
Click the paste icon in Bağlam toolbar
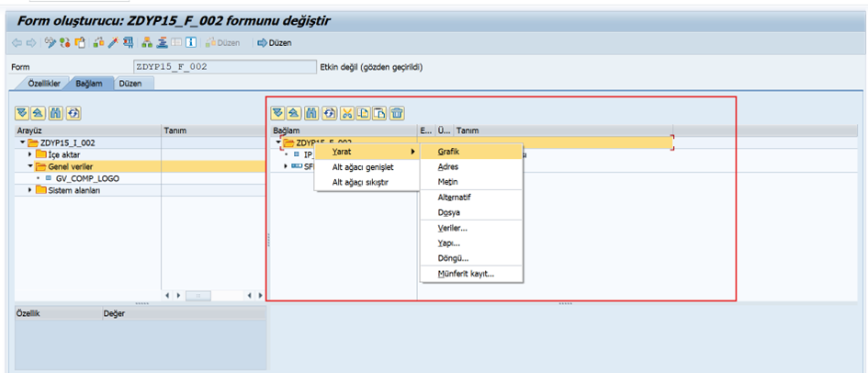379,113
